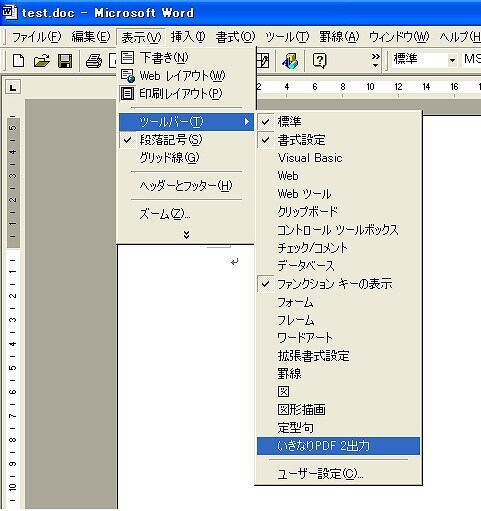Toggle the 書式設定 toolbar

click(338, 140)
